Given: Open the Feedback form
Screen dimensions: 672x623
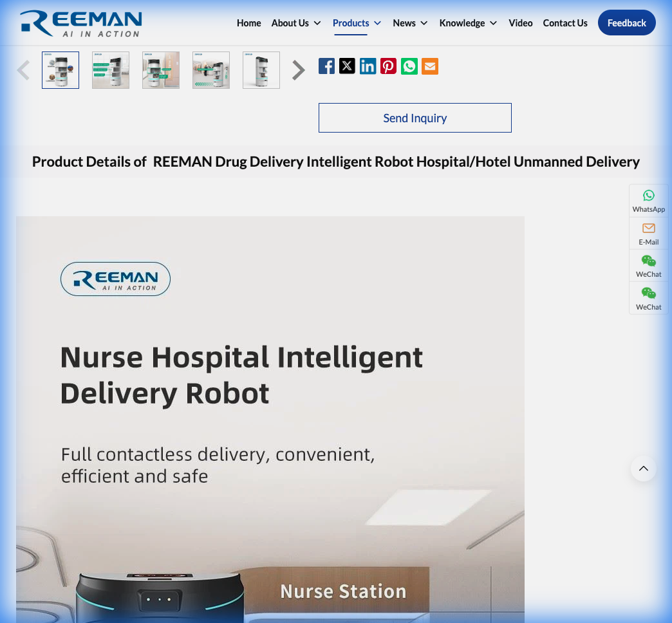Looking at the screenshot, I should pos(626,23).
